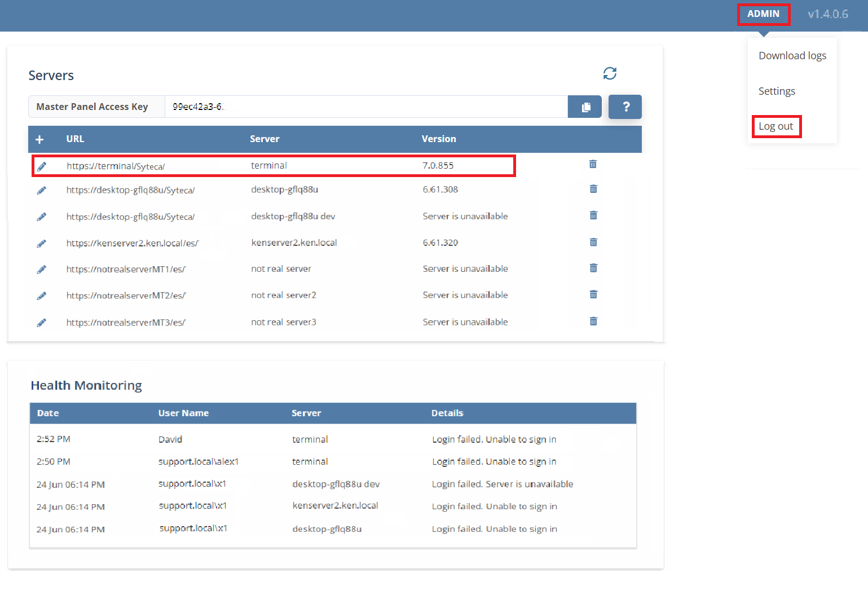
Task: Choose Log out in admin menu
Action: coord(776,126)
